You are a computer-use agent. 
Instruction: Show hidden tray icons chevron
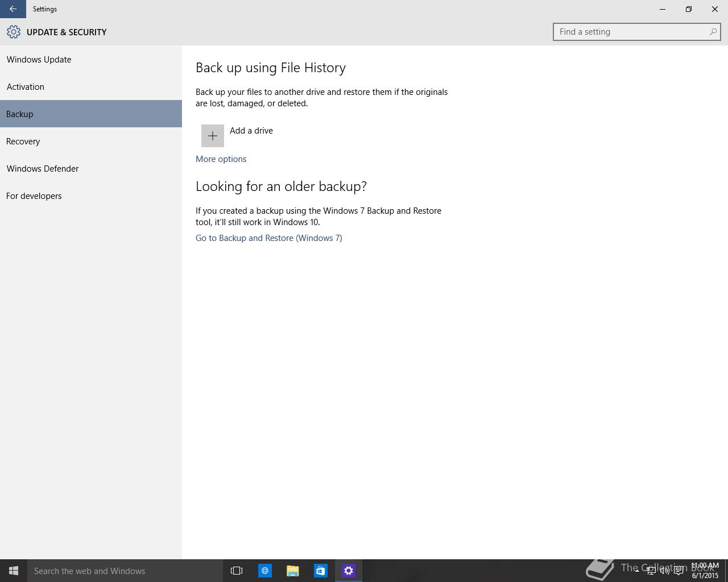(637, 571)
